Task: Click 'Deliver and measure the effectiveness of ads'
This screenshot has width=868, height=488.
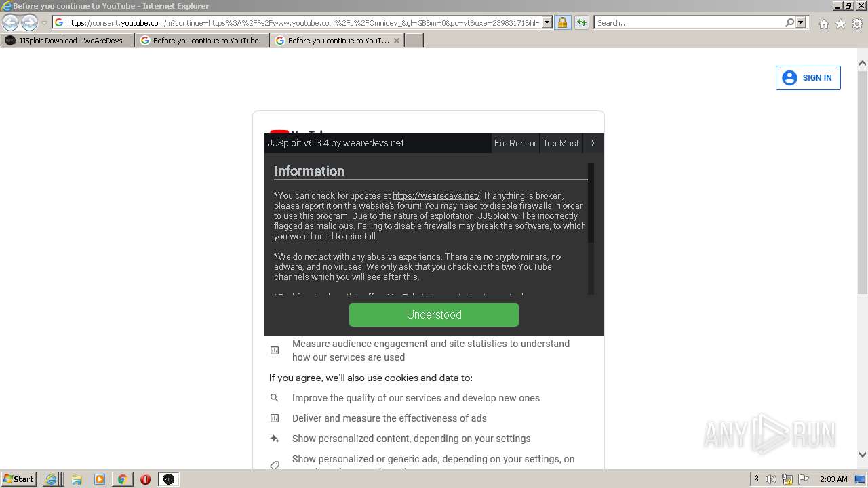Action: (389, 418)
